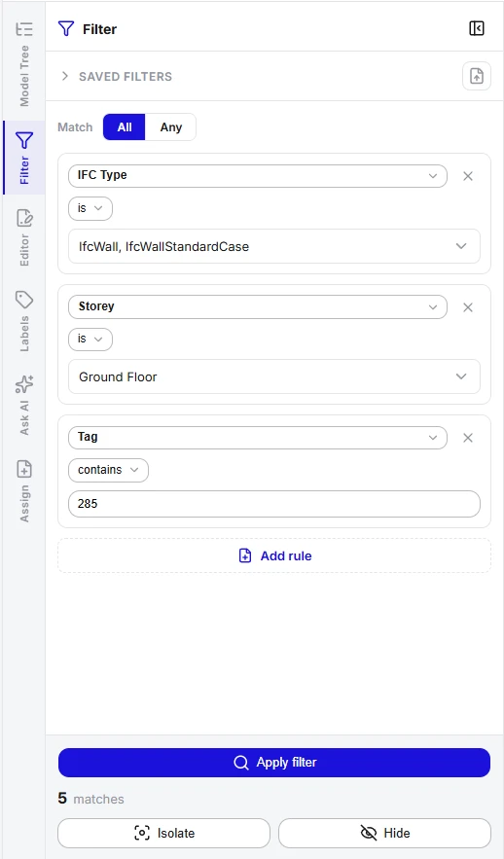Open the Ask AI sidebar tab

tap(23, 406)
